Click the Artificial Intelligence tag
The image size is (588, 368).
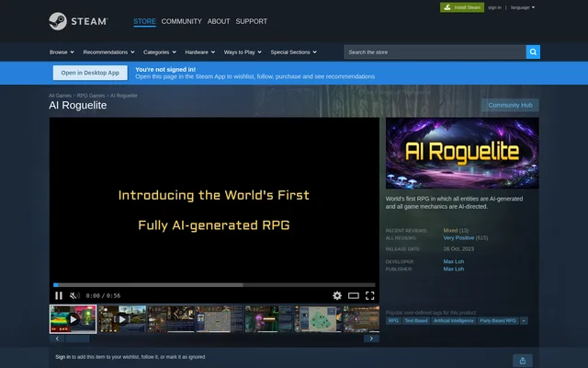tap(453, 321)
